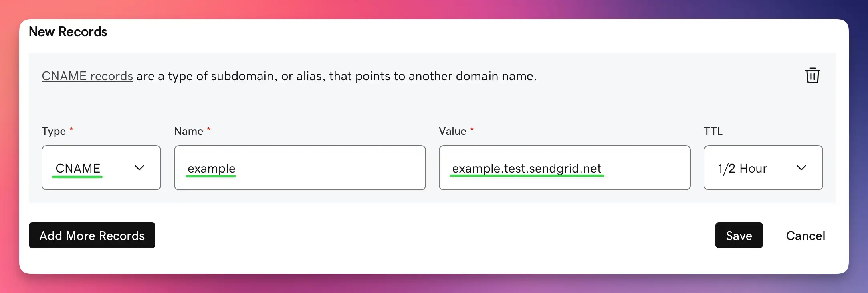Select the TTL label above its dropdown
This screenshot has width=868, height=293.
pos(713,131)
